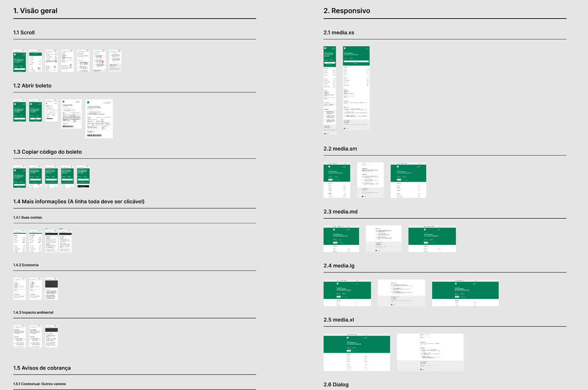The image size is (588, 390).
Task: Click the '2.5 media.xl' heading
Action: pos(339,320)
